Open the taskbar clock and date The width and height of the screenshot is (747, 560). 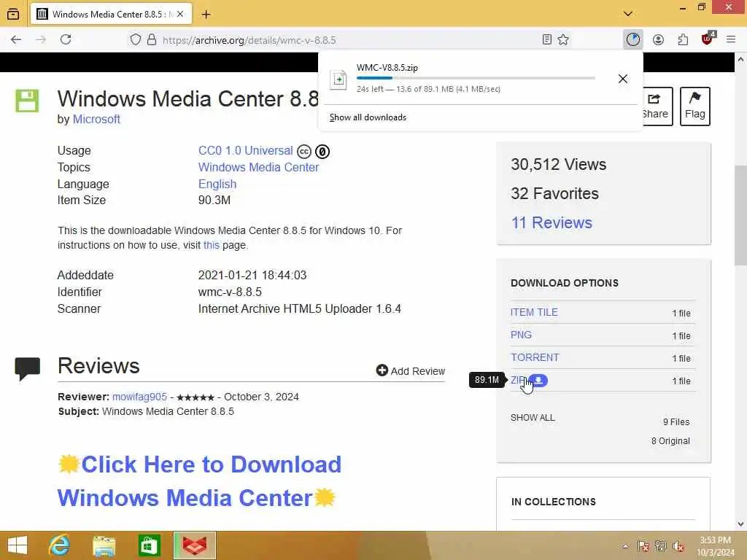pos(715,546)
